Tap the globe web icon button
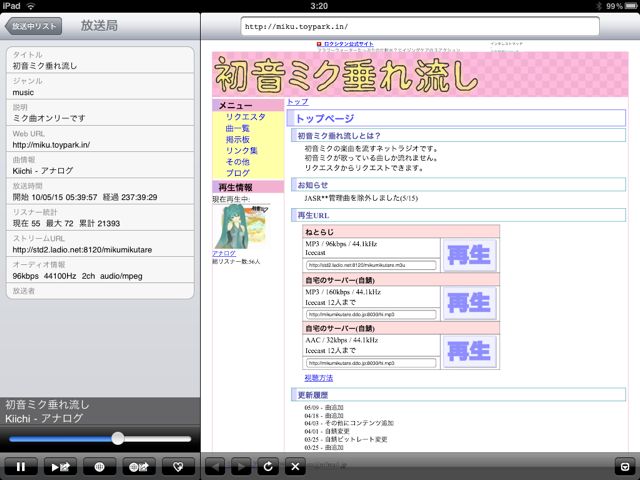 click(x=100, y=467)
